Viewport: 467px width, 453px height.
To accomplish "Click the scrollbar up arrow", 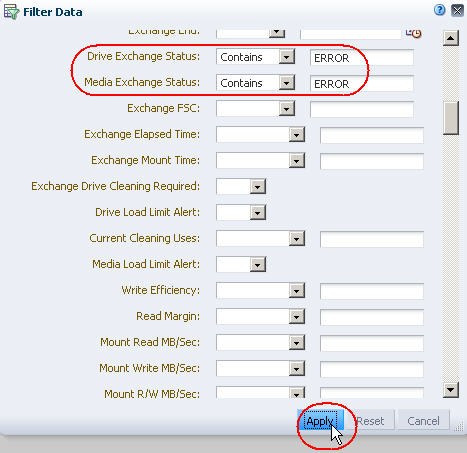I will pos(451,38).
